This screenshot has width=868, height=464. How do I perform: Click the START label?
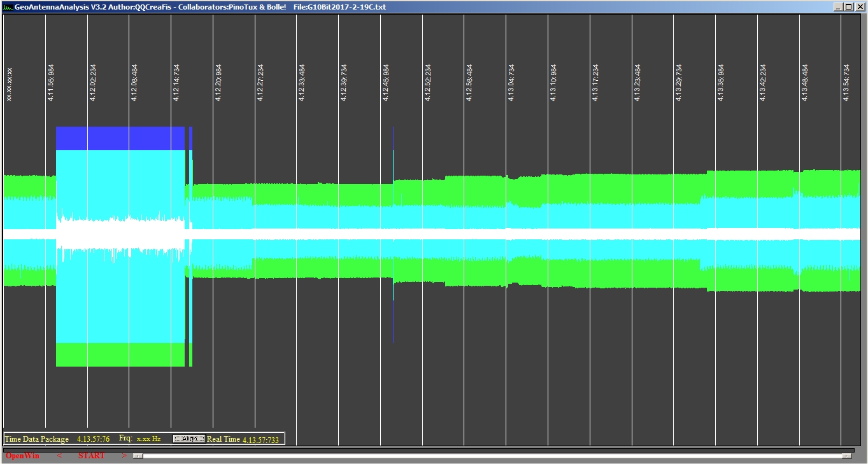pyautogui.click(x=92, y=456)
